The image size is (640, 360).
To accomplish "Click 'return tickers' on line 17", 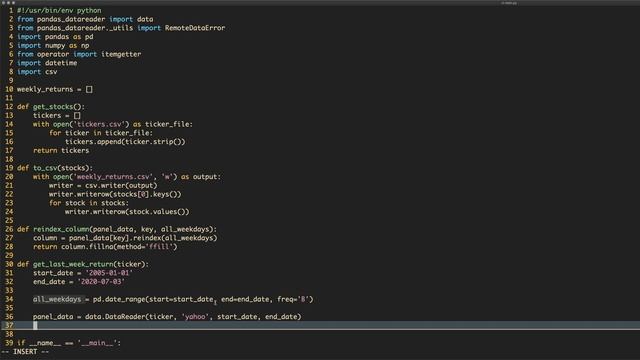I will [x=61, y=151].
